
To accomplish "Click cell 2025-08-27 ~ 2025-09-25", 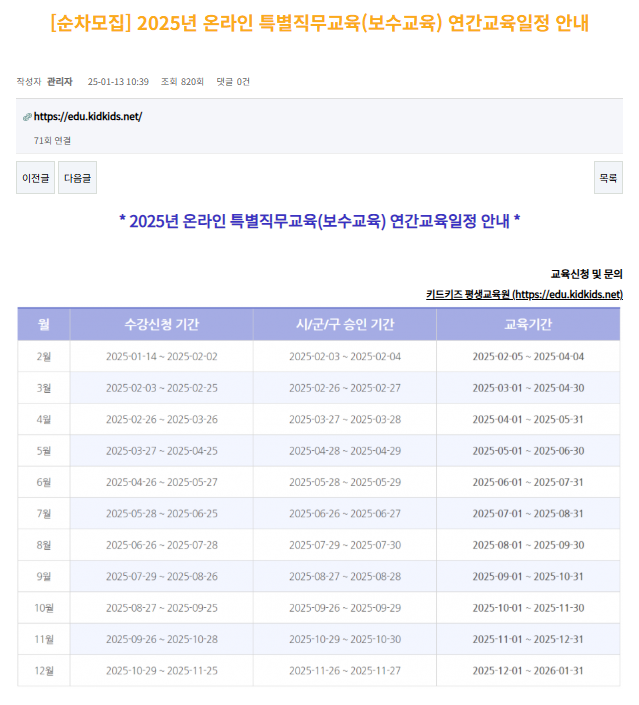I will tap(162, 608).
